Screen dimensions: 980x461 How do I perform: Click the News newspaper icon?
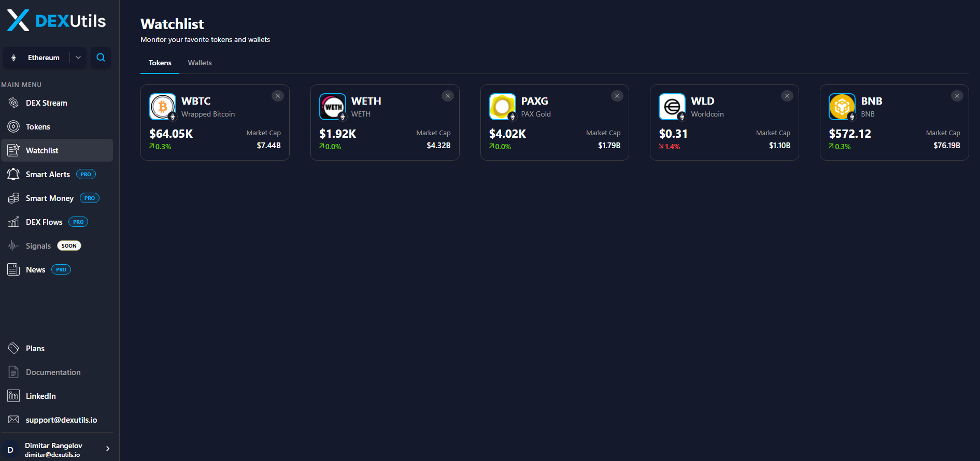pos(13,269)
